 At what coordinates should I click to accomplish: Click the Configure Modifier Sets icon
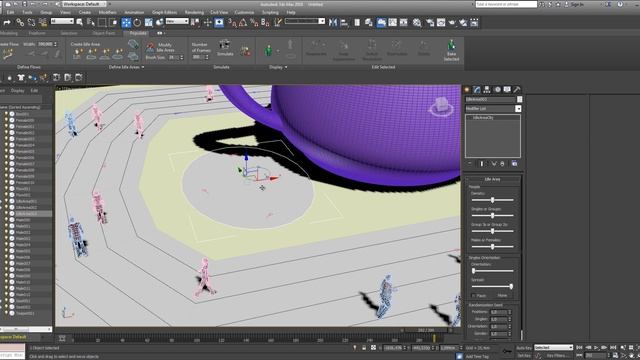pyautogui.click(x=514, y=163)
